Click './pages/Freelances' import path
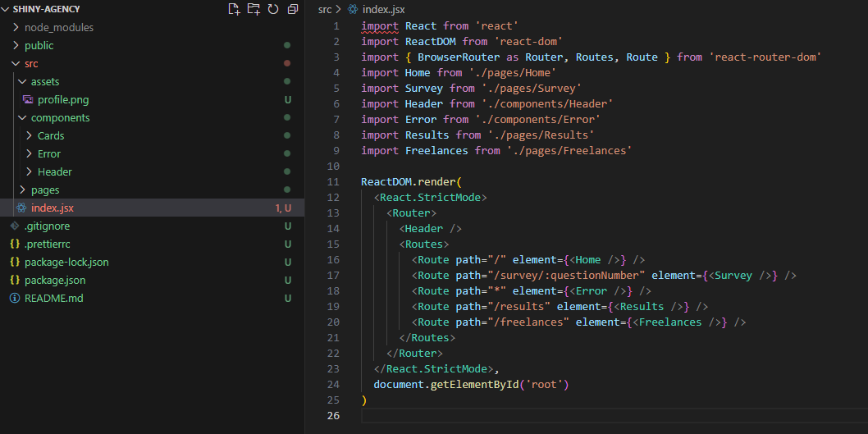868x434 pixels. tap(569, 151)
